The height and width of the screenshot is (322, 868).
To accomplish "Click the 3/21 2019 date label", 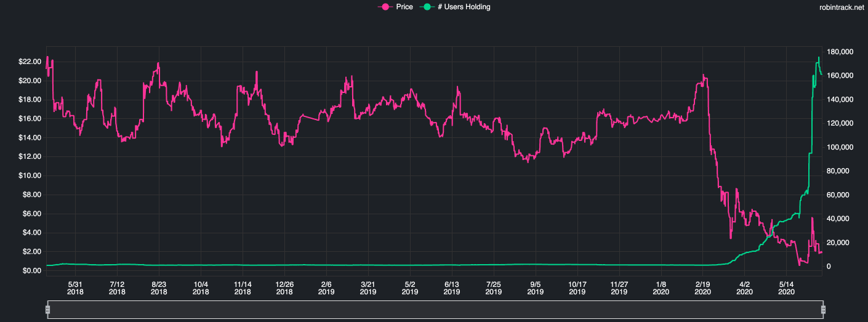I will coord(368,288).
